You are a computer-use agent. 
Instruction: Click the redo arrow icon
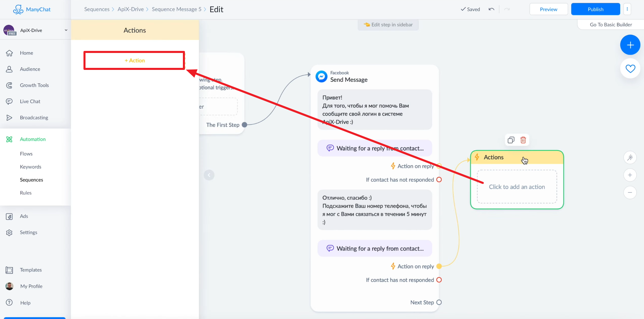click(x=507, y=9)
